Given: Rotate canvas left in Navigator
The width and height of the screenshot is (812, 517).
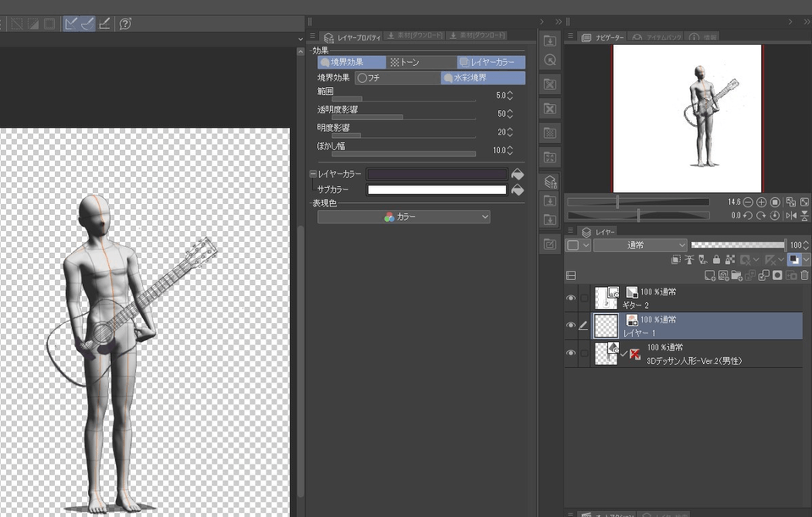Looking at the screenshot, I should (x=748, y=216).
